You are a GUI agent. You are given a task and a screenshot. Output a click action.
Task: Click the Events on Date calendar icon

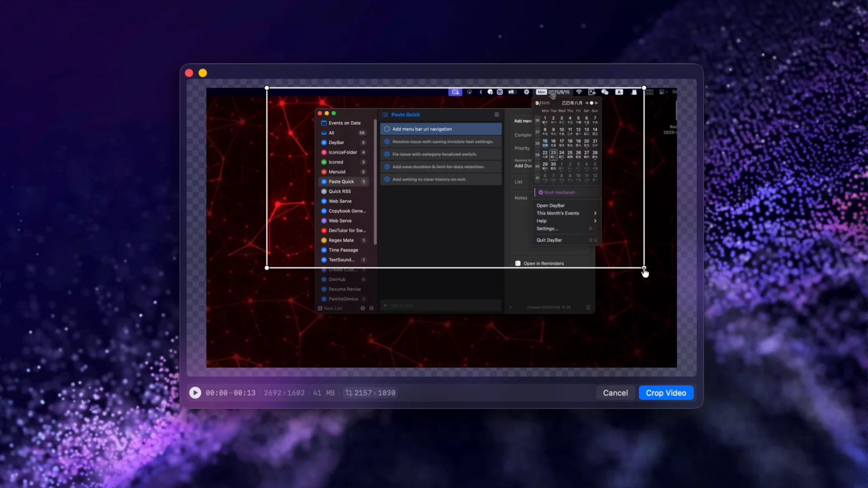pyautogui.click(x=324, y=123)
